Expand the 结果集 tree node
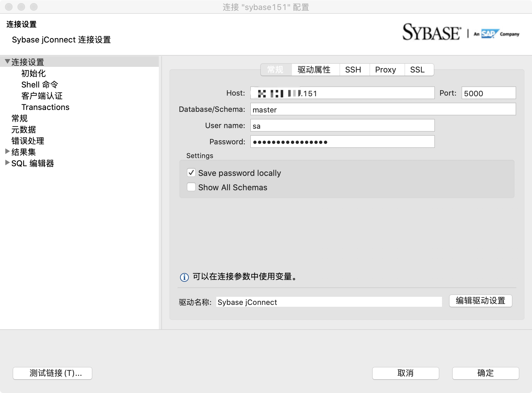This screenshot has width=532, height=393. coord(7,152)
